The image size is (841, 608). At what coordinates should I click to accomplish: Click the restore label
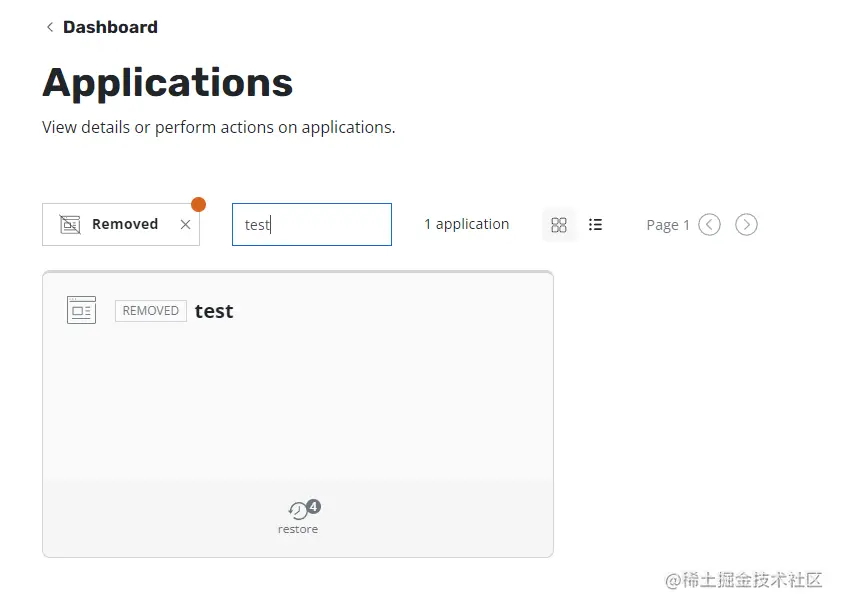(298, 529)
